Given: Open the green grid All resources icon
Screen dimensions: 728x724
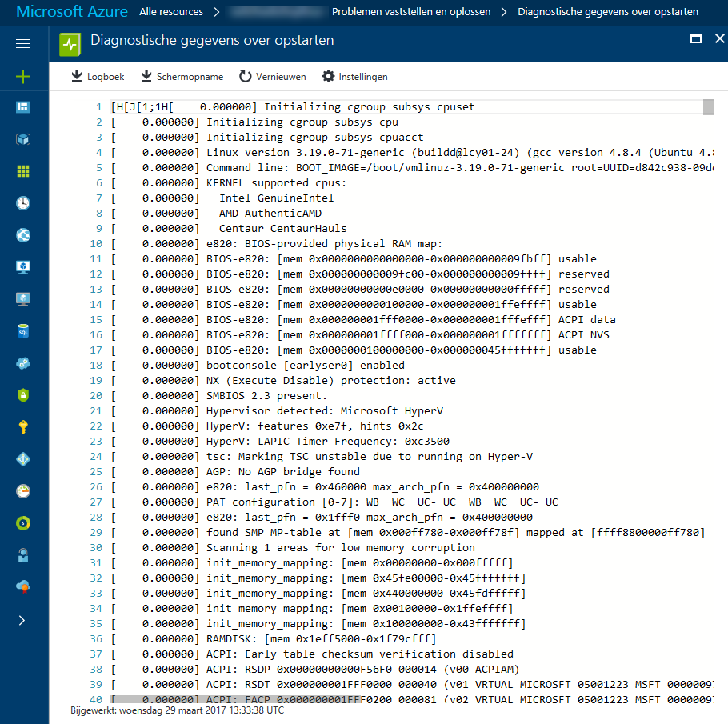Looking at the screenshot, I should click(22, 171).
